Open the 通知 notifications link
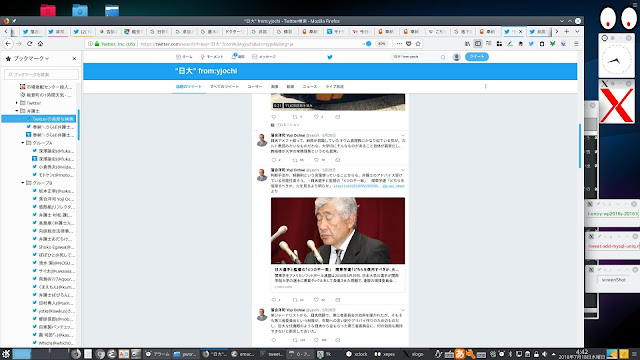 tap(238, 57)
